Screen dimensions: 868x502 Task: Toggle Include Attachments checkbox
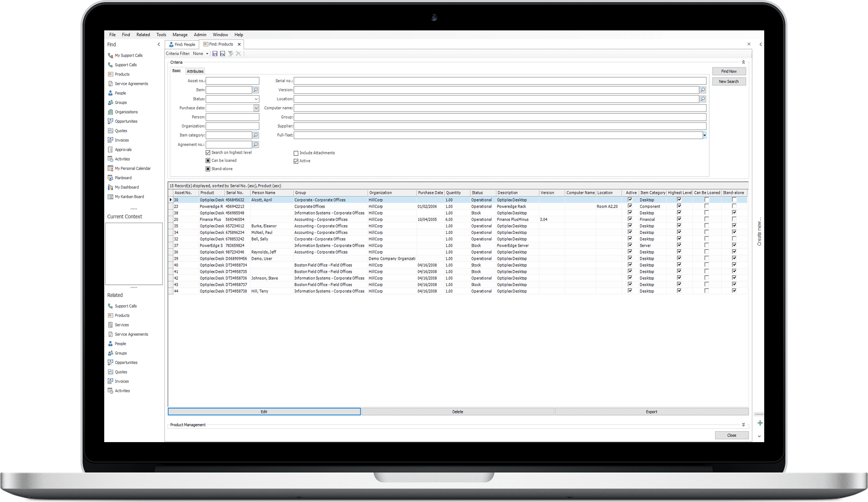pyautogui.click(x=296, y=152)
